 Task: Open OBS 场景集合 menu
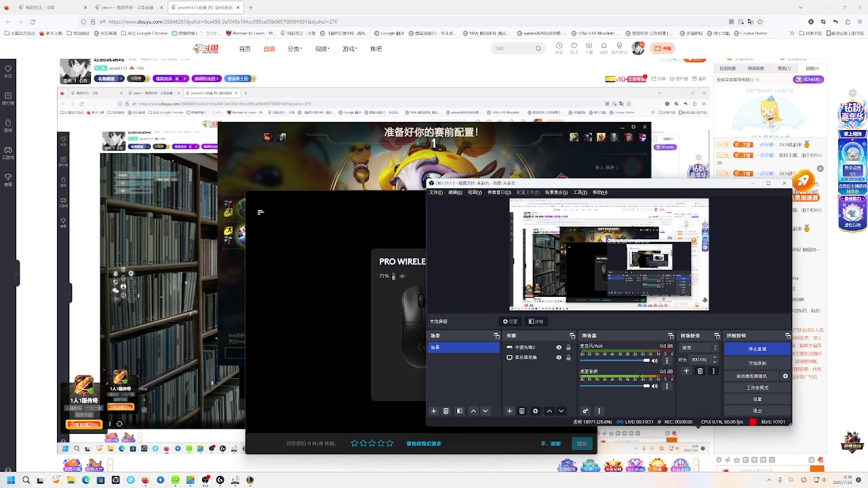(x=557, y=192)
